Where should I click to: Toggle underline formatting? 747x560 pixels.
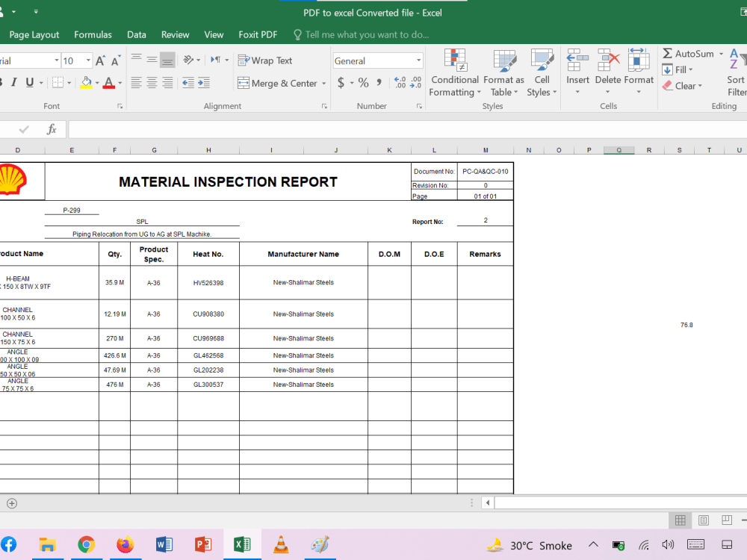point(30,82)
